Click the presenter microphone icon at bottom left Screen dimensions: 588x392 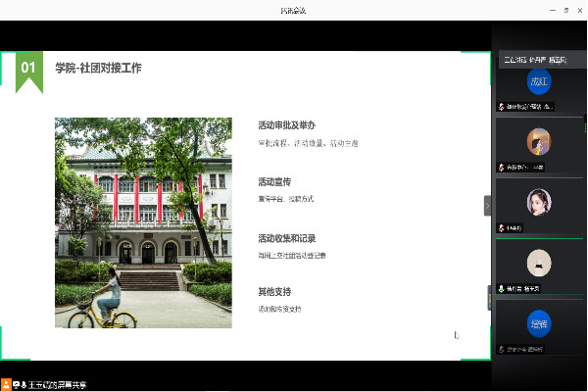tap(23, 384)
